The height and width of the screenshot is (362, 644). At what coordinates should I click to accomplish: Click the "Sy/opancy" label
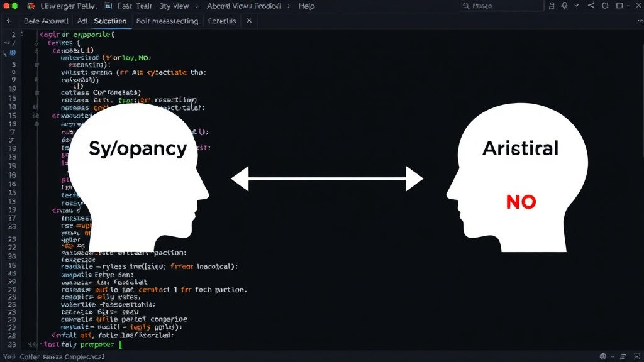tap(138, 148)
